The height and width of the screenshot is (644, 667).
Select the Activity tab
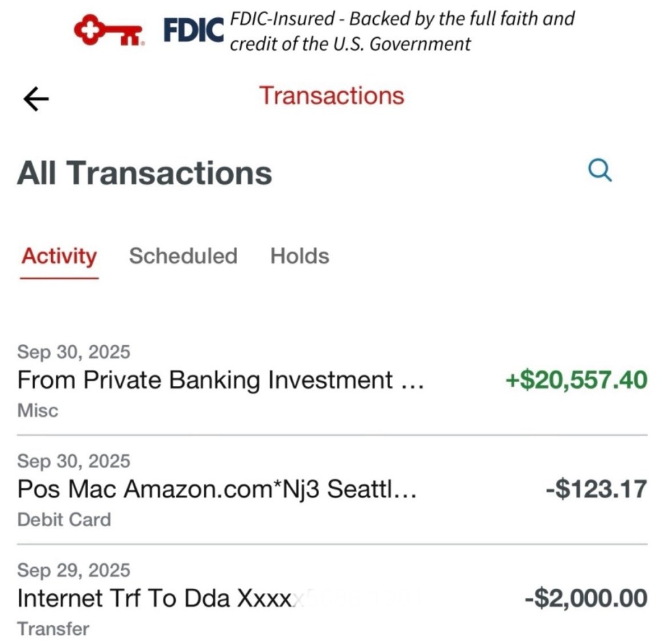point(59,256)
